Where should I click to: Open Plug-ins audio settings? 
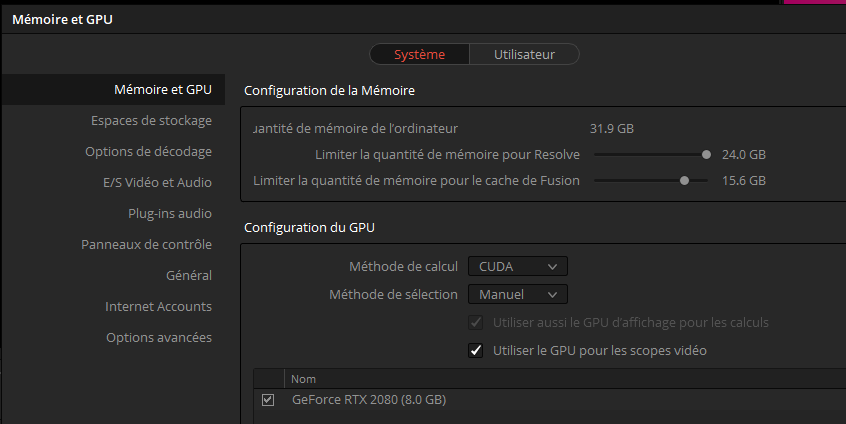coord(170,213)
